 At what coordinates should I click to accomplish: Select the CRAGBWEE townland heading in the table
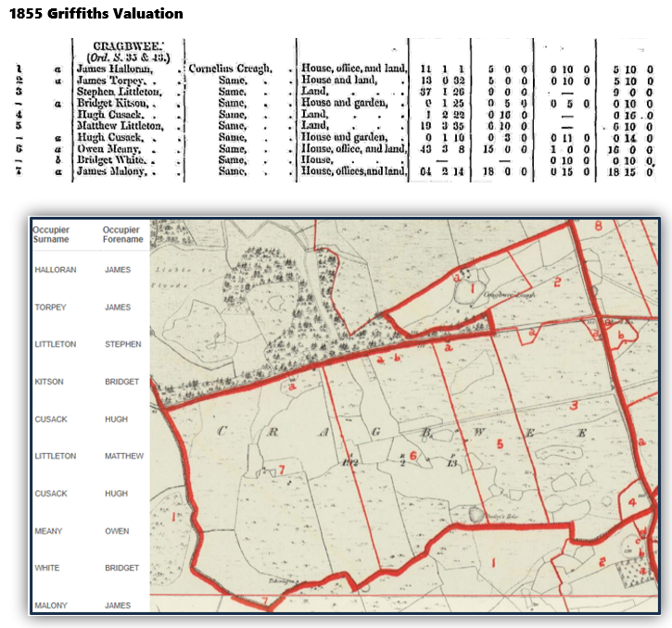pos(128,46)
